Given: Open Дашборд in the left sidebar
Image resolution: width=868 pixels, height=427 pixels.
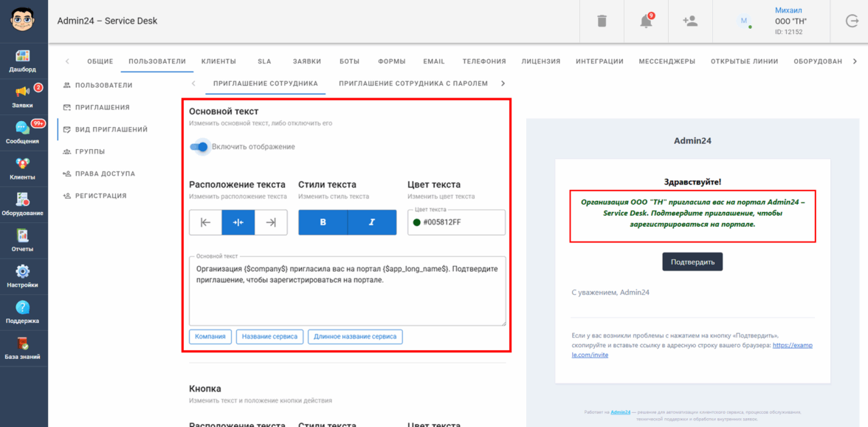Looking at the screenshot, I should click(23, 61).
